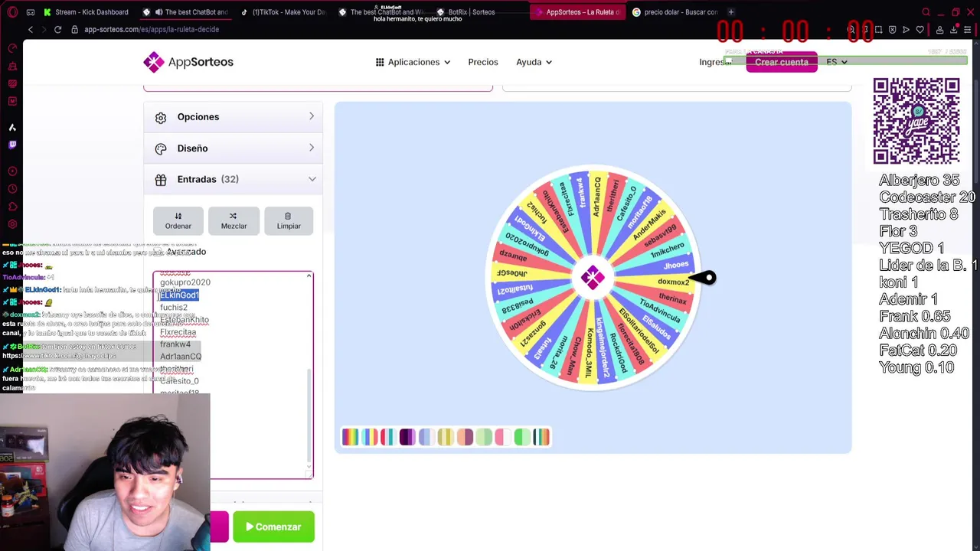Select the gokupro2020 entry in the list
Screen dimensions: 980x551
185,282
